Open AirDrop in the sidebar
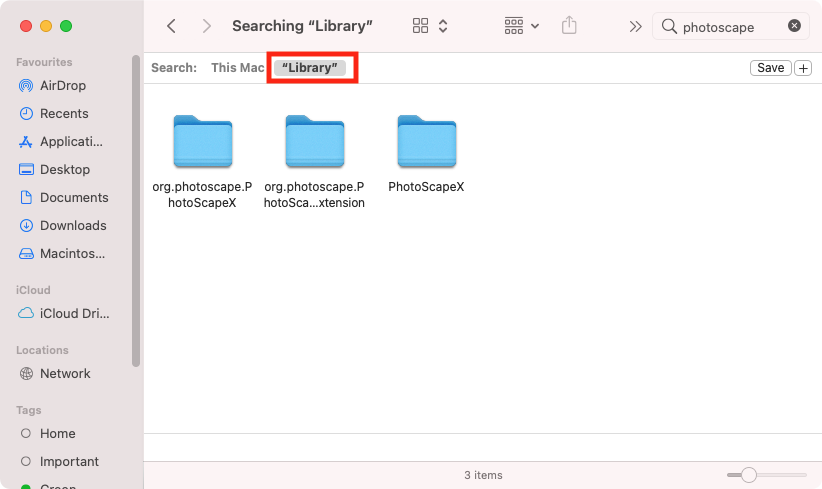The height and width of the screenshot is (489, 822). point(63,85)
